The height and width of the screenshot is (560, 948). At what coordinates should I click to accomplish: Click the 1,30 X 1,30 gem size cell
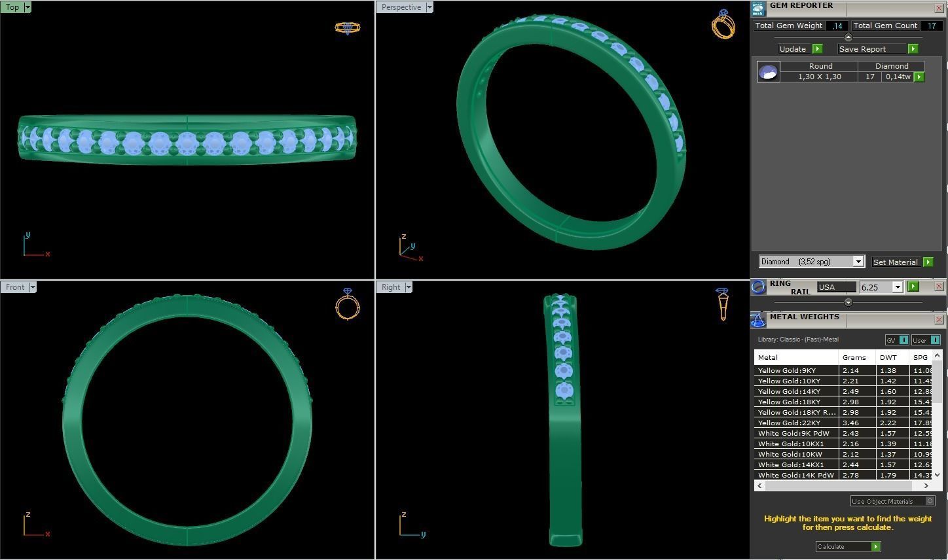tap(818, 77)
